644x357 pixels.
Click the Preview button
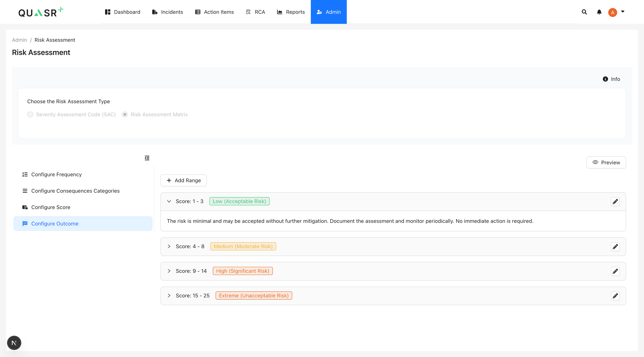click(x=606, y=162)
